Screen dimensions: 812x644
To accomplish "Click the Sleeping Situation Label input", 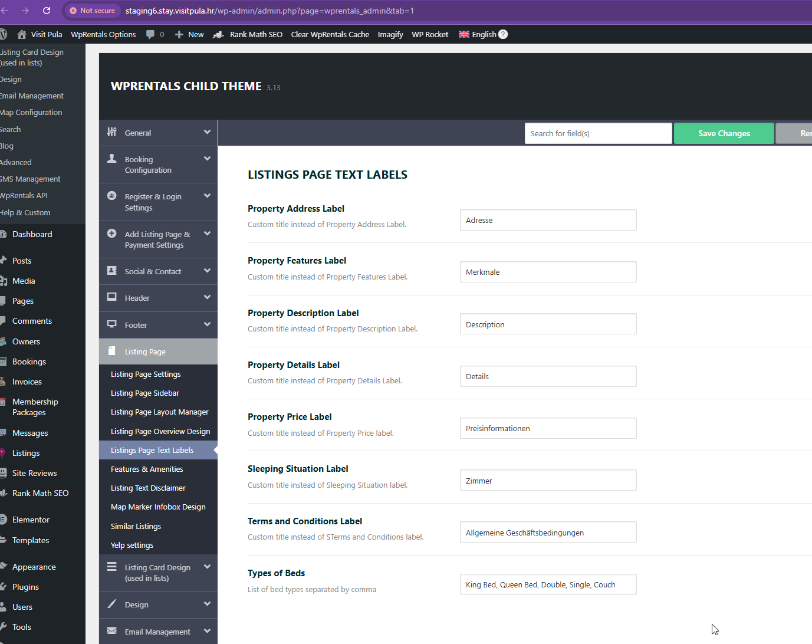I will tap(548, 480).
